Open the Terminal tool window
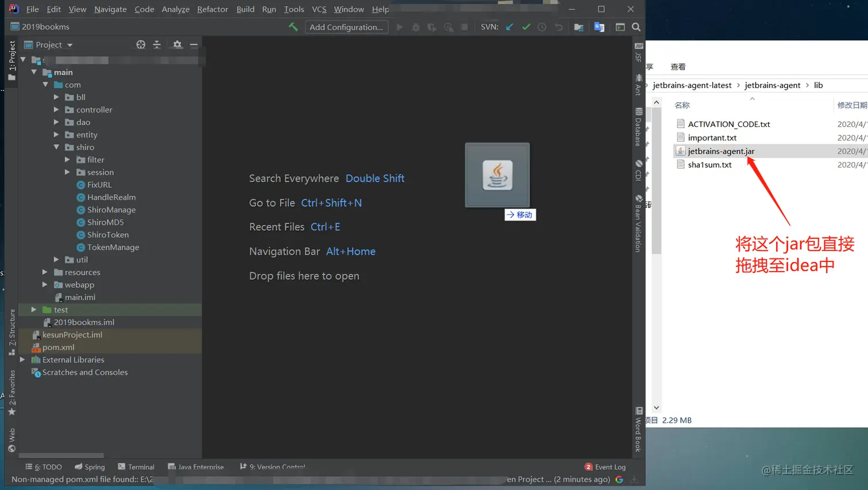Image resolution: width=868 pixels, height=490 pixels. (136, 467)
